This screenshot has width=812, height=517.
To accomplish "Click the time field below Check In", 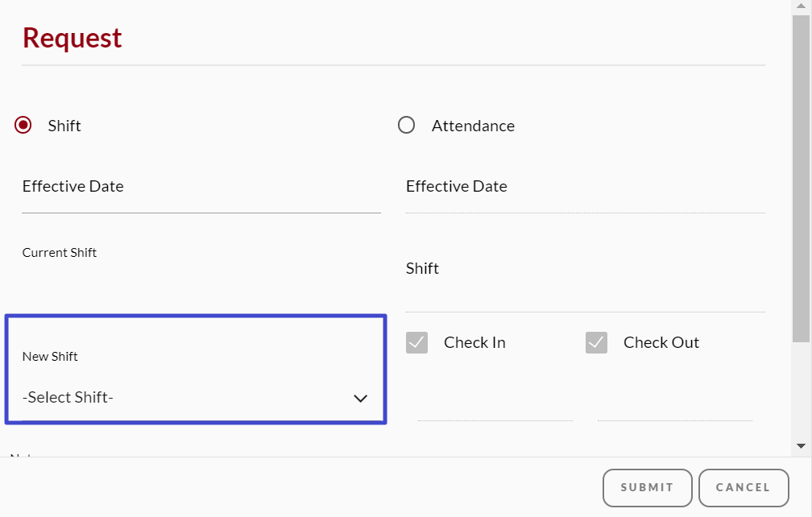I will (495, 407).
